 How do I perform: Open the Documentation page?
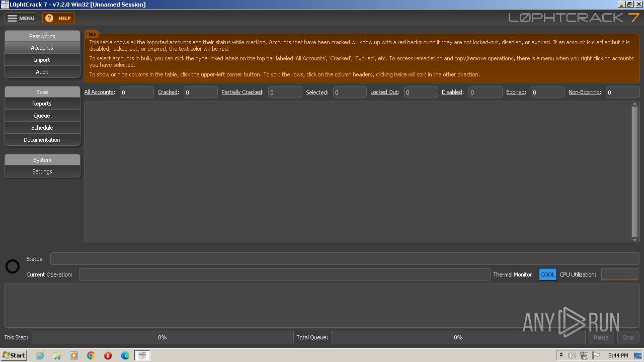pos(42,140)
